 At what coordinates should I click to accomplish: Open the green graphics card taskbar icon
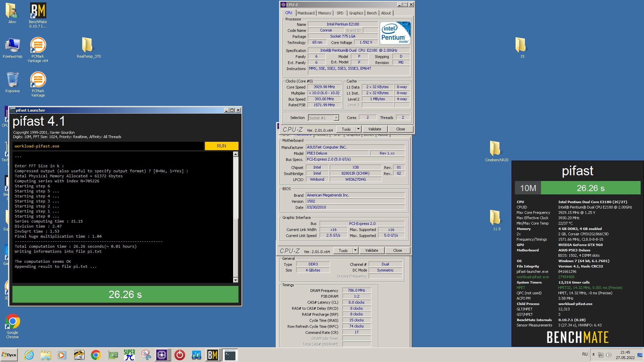113,355
